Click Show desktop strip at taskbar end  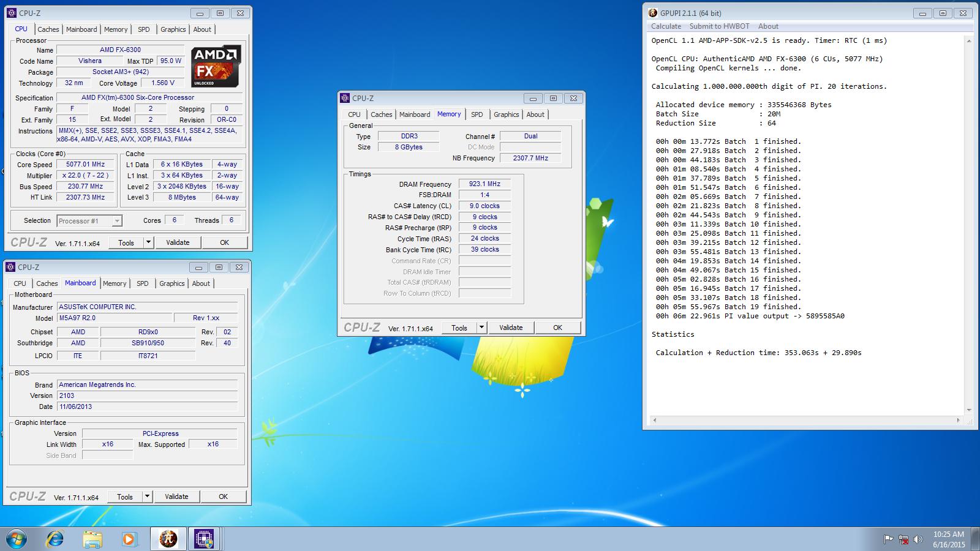pyautogui.click(x=976, y=539)
